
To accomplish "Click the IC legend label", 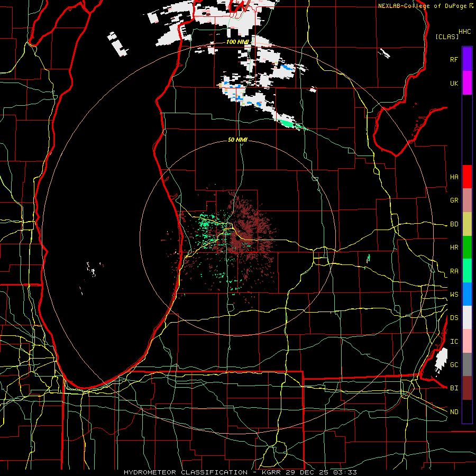I will tap(454, 342).
